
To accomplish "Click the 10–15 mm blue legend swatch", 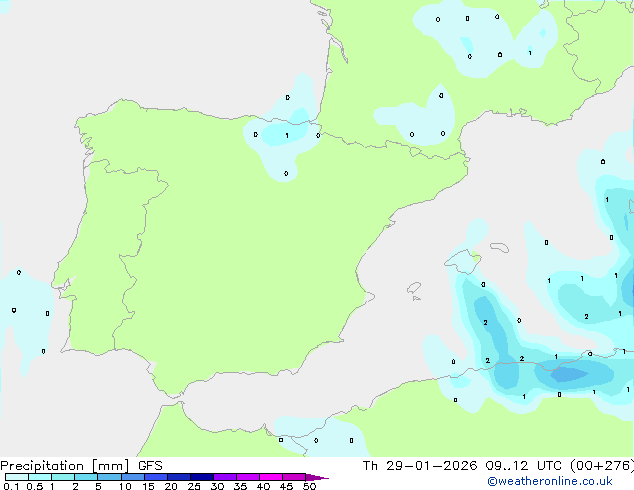I will point(132,477).
